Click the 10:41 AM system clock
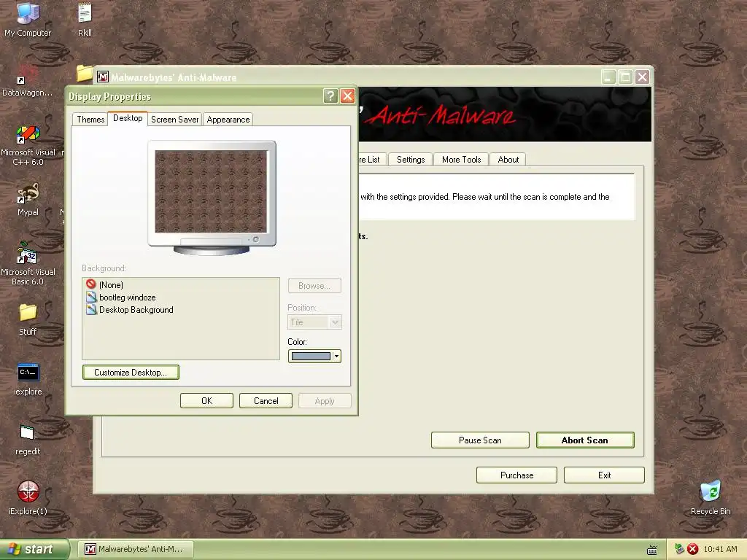Image resolution: width=747 pixels, height=560 pixels. pos(720,549)
